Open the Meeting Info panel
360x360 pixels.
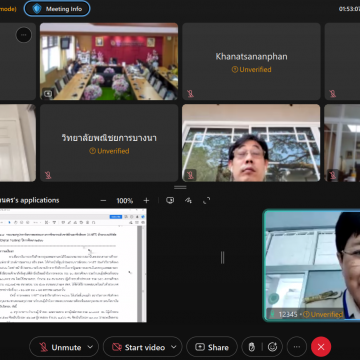pyautogui.click(x=57, y=9)
